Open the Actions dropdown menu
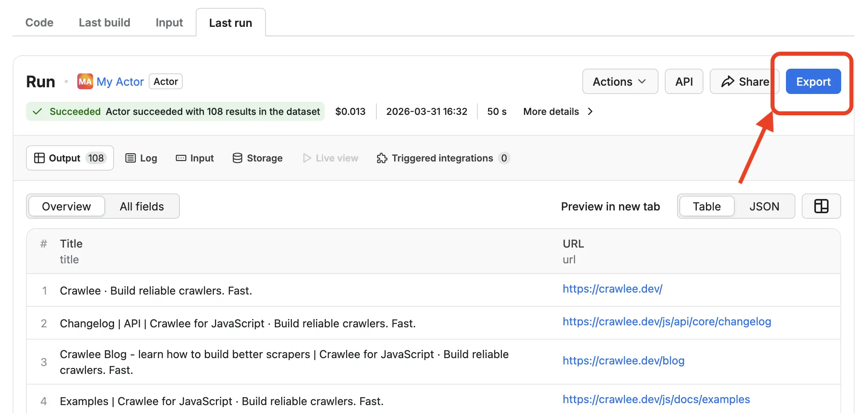868x413 pixels. click(620, 81)
